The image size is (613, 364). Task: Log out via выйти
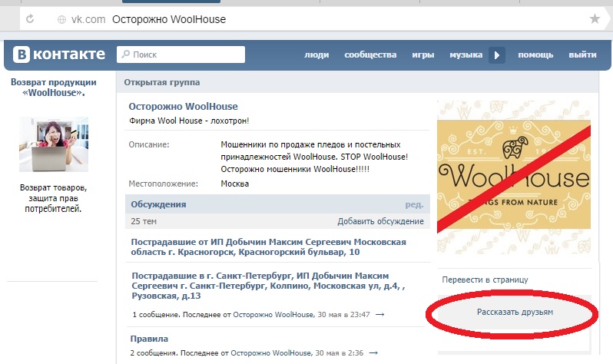(x=582, y=55)
